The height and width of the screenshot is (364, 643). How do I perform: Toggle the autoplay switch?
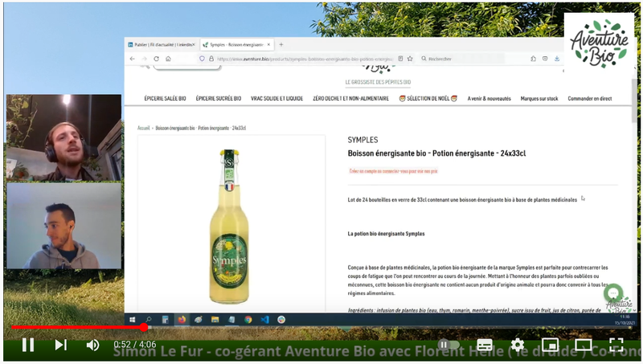pos(448,345)
